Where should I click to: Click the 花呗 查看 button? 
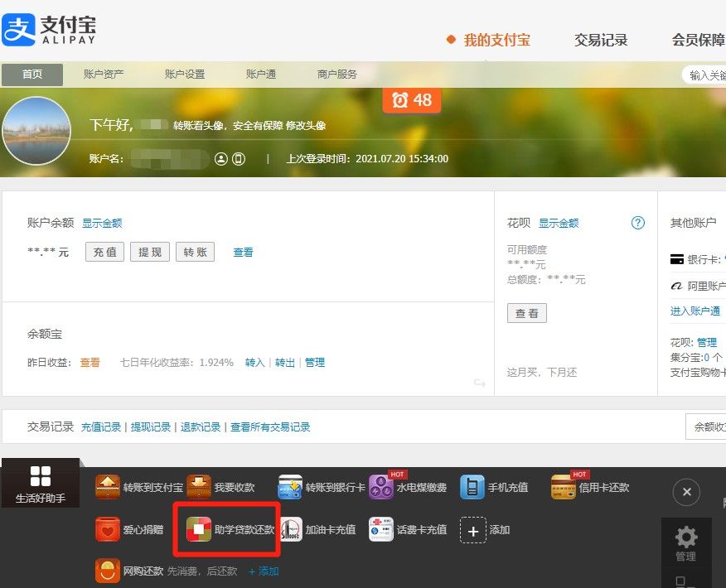[x=527, y=313]
